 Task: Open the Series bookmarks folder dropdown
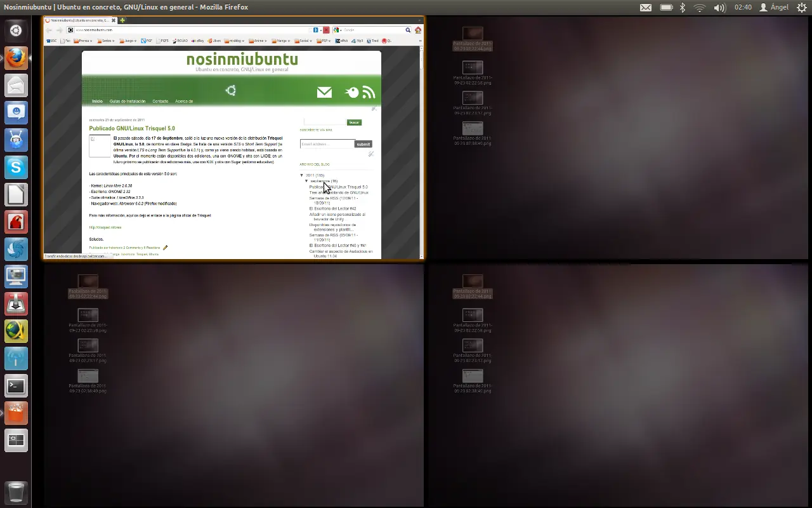coord(106,41)
